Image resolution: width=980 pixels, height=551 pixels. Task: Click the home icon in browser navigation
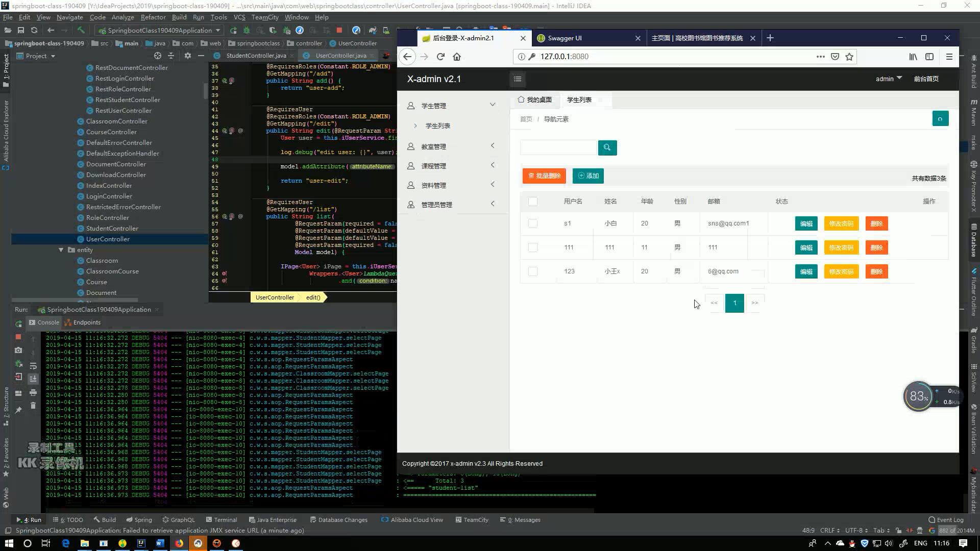point(457,56)
